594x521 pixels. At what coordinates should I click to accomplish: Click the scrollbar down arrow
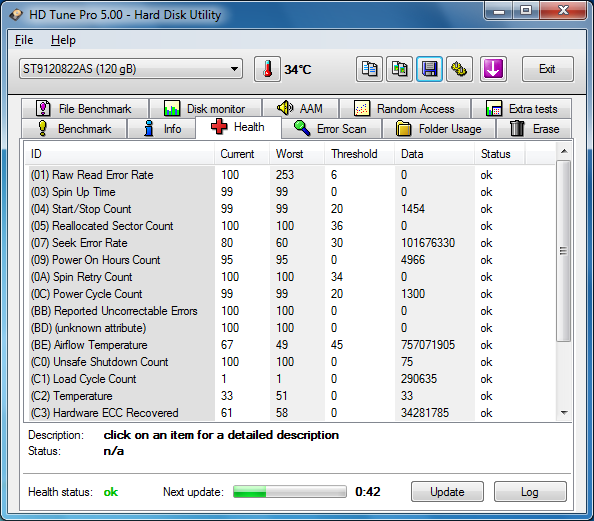pyautogui.click(x=564, y=413)
